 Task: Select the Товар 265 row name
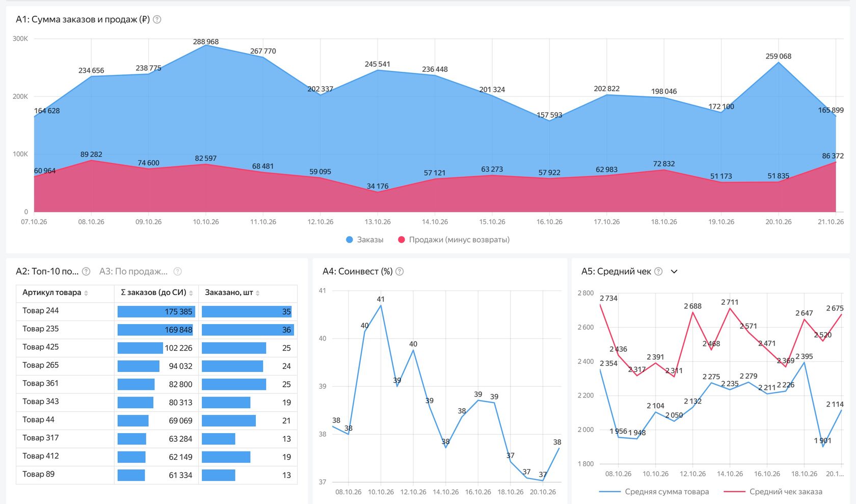click(41, 365)
